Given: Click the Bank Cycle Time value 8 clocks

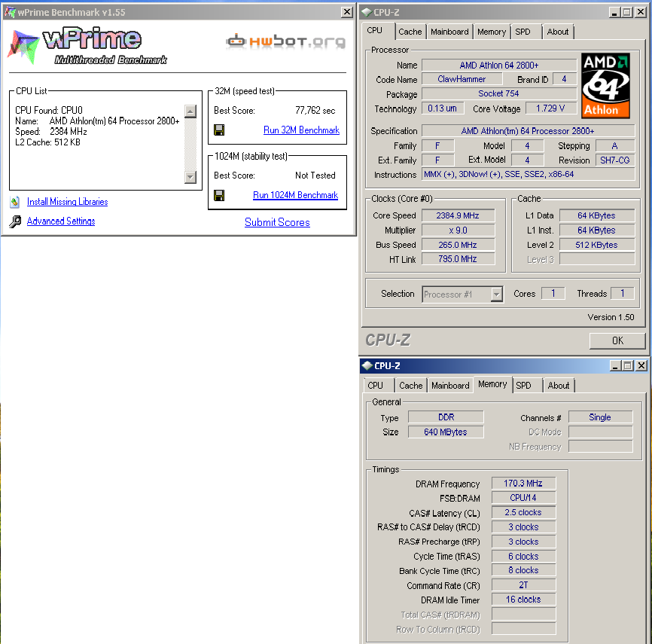Looking at the screenshot, I should pos(523,570).
